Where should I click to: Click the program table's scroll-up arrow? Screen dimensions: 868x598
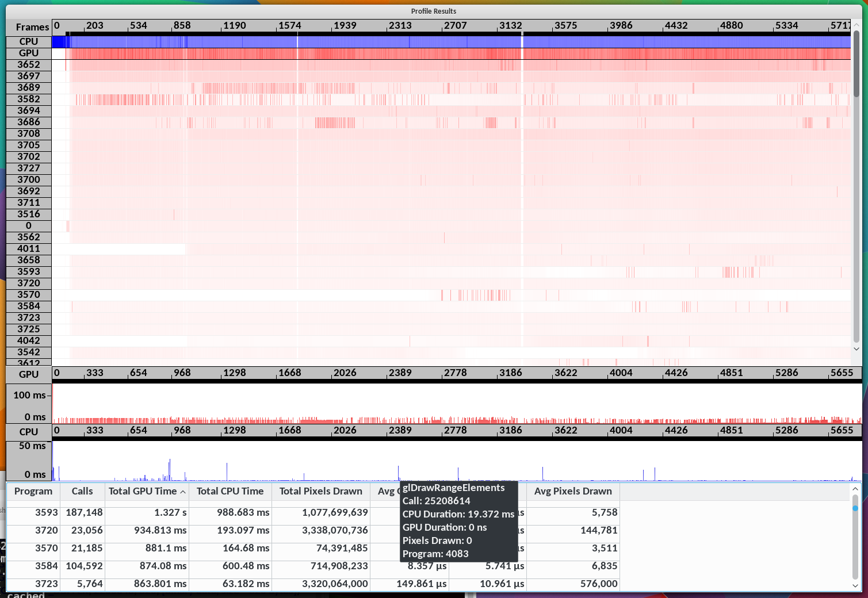pos(855,489)
